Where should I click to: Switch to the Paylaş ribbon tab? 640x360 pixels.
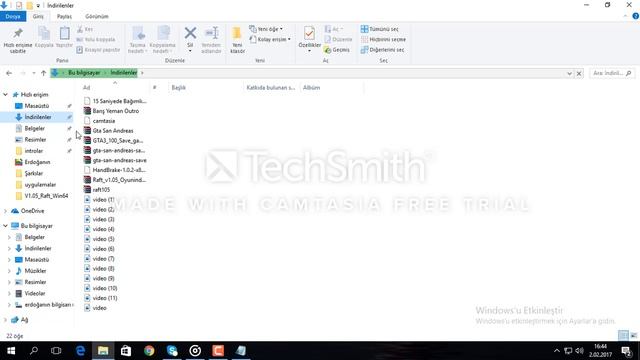[64, 16]
